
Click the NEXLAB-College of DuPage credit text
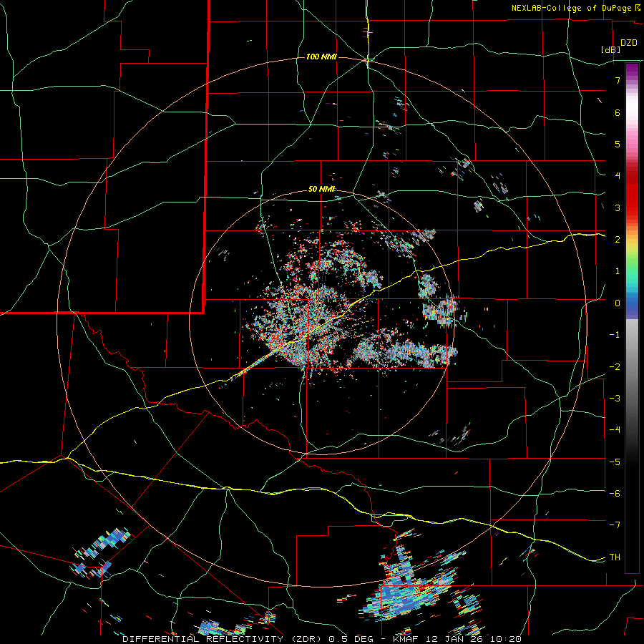(x=571, y=8)
